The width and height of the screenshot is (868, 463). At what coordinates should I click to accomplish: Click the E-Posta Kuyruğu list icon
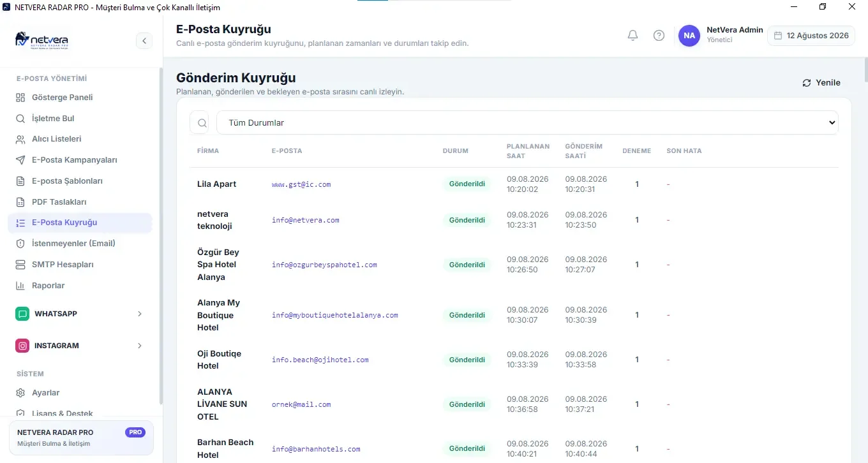(20, 223)
